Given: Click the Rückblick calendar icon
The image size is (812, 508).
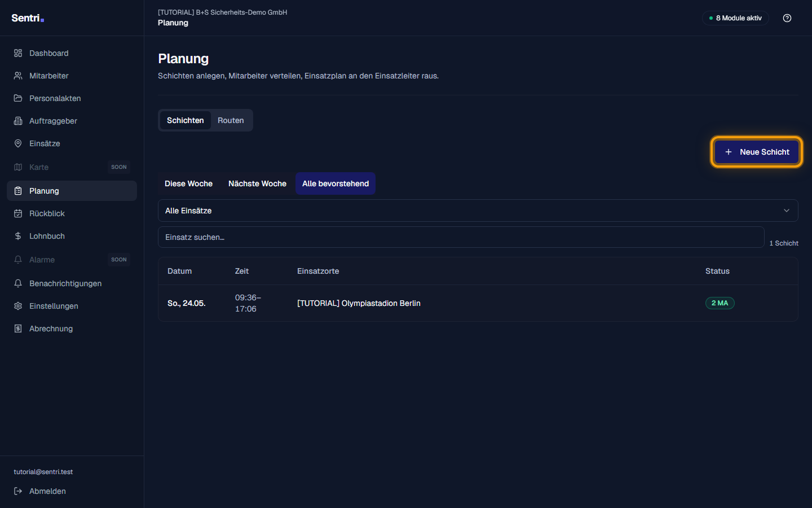Looking at the screenshot, I should tap(18, 213).
